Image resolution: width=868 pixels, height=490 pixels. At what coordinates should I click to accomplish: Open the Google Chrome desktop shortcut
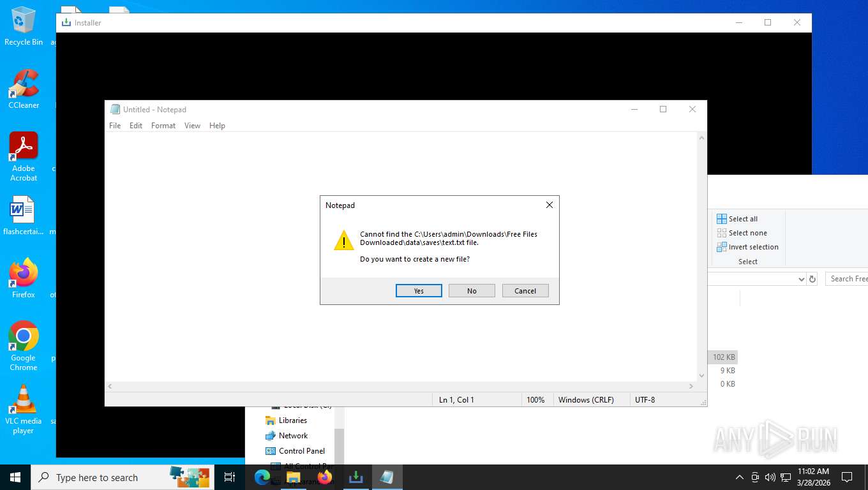tap(24, 346)
